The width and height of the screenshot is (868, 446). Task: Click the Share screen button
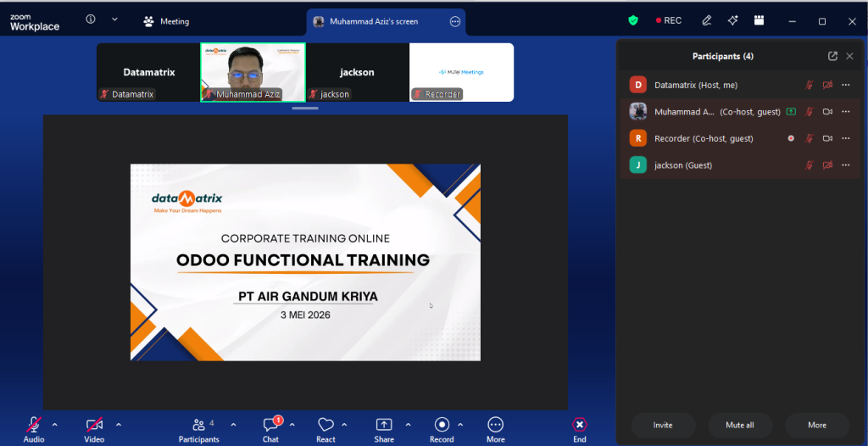(384, 431)
